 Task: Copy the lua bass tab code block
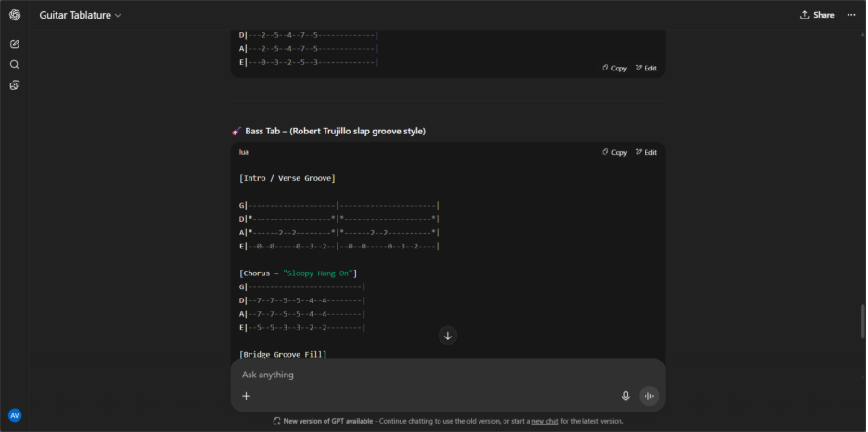[x=615, y=152]
